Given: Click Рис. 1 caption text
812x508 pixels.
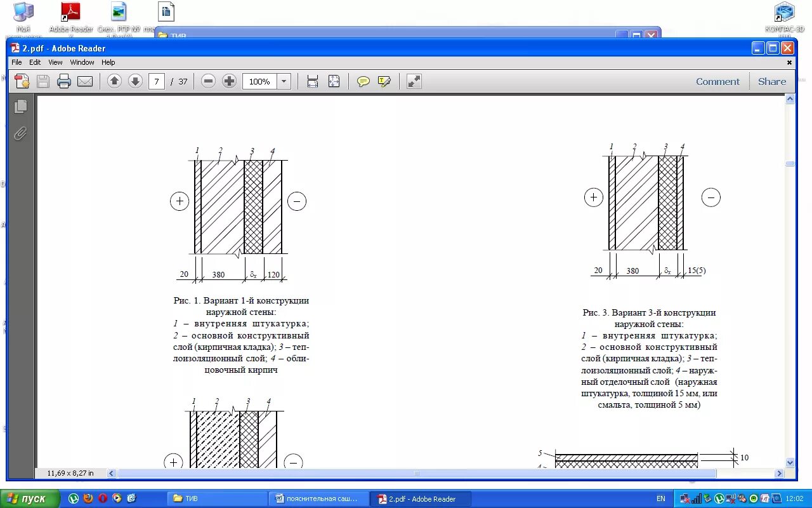Looking at the screenshot, I should point(241,307).
